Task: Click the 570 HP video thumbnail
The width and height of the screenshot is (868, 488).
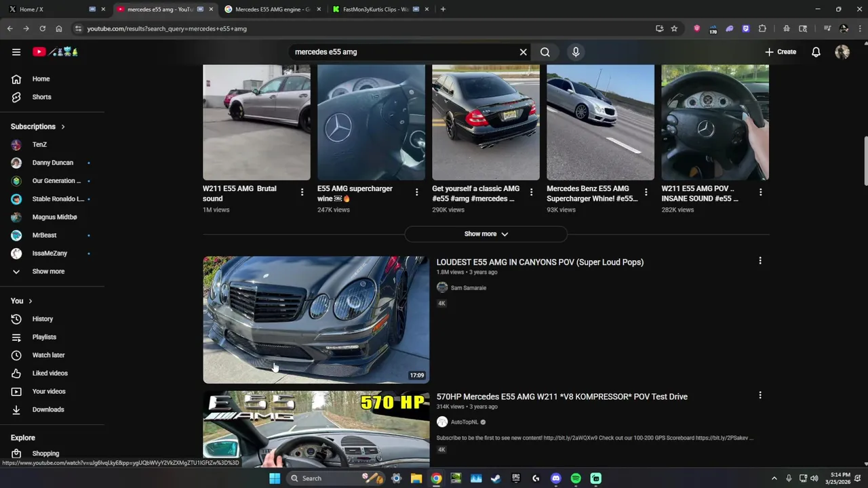Action: click(316, 429)
